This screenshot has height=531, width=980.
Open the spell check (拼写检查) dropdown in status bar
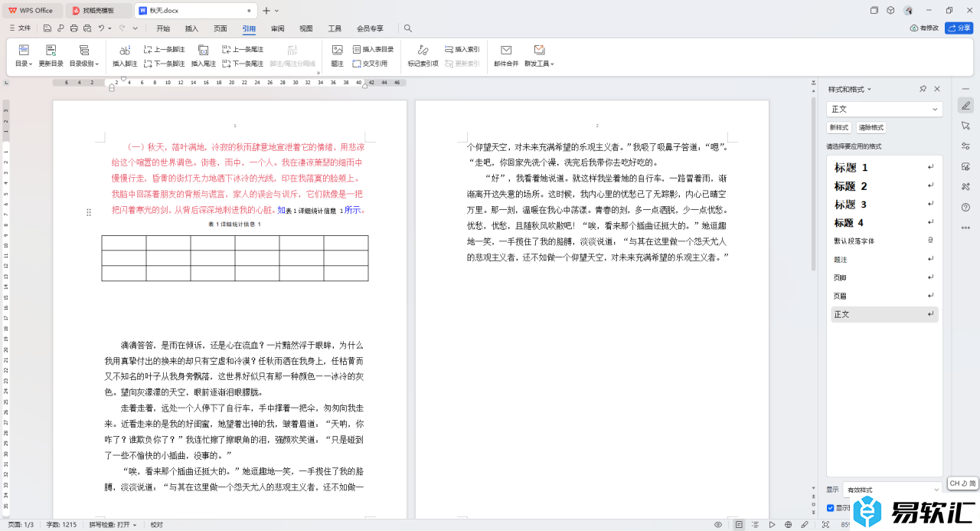pos(113,525)
